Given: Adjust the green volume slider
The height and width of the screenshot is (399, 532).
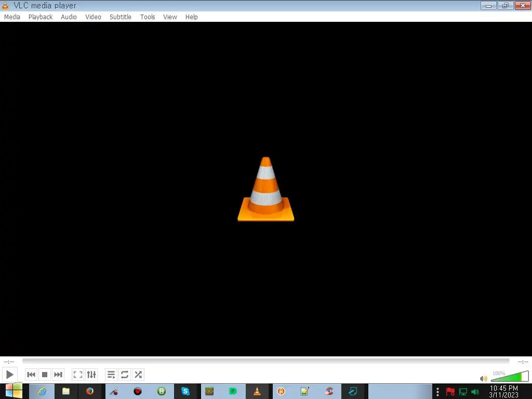Looking at the screenshot, I should click(x=510, y=376).
